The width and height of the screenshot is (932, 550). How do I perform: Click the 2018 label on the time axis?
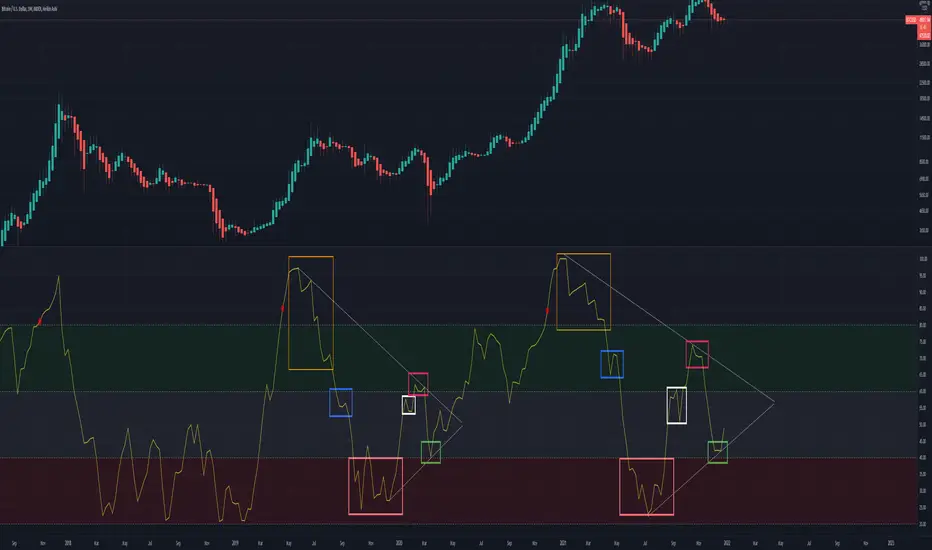(x=68, y=543)
